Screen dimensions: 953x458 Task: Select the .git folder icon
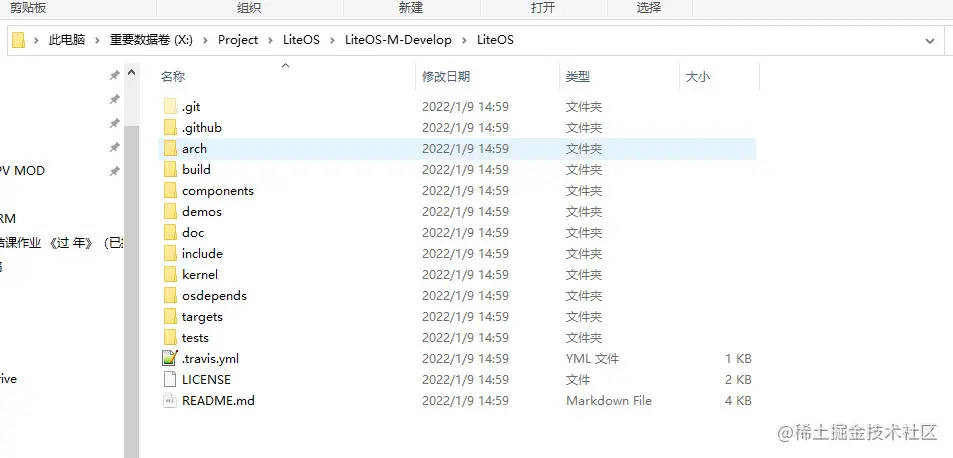click(x=170, y=107)
